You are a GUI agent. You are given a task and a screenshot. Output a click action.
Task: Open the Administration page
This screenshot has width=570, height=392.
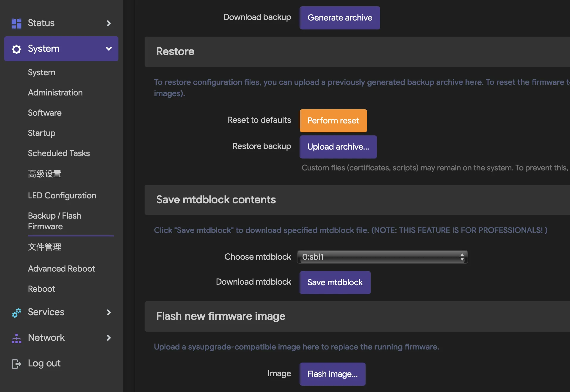click(x=55, y=92)
